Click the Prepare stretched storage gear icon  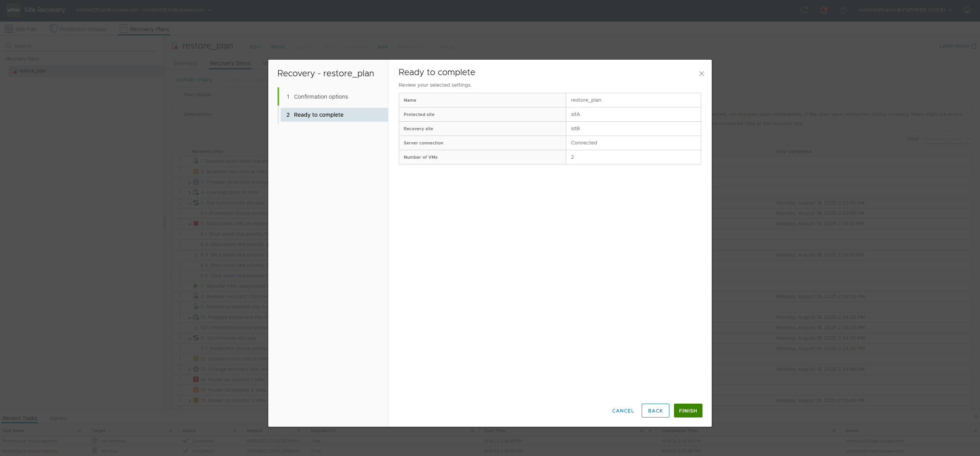point(196,182)
